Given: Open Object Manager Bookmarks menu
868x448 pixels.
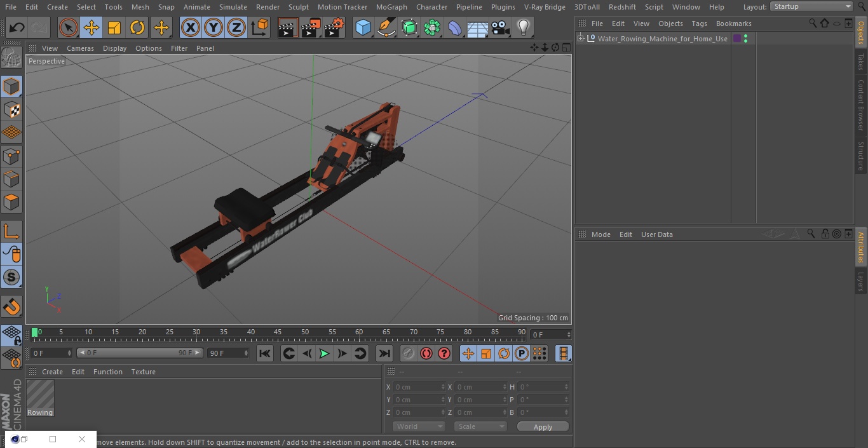Looking at the screenshot, I should [733, 24].
